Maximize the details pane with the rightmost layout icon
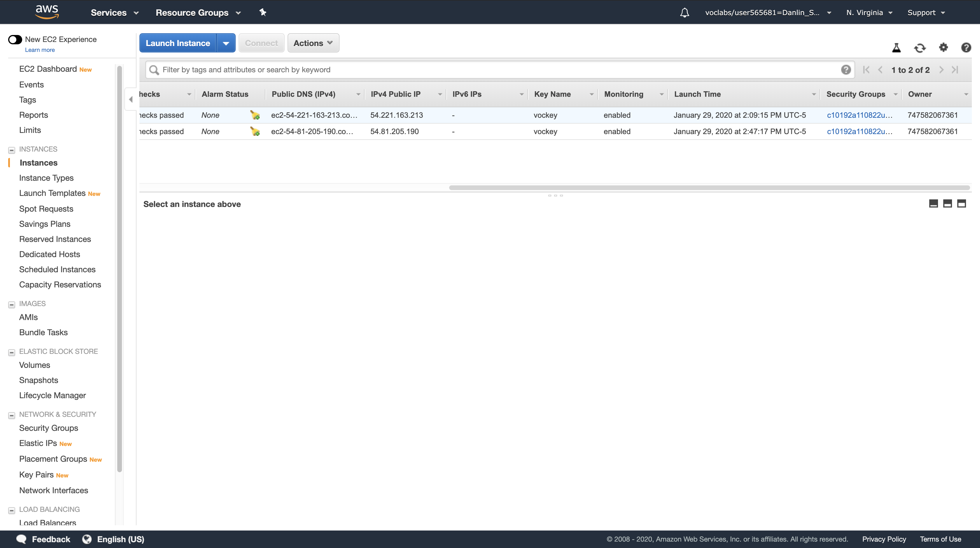Viewport: 980px width, 548px height. (x=961, y=204)
